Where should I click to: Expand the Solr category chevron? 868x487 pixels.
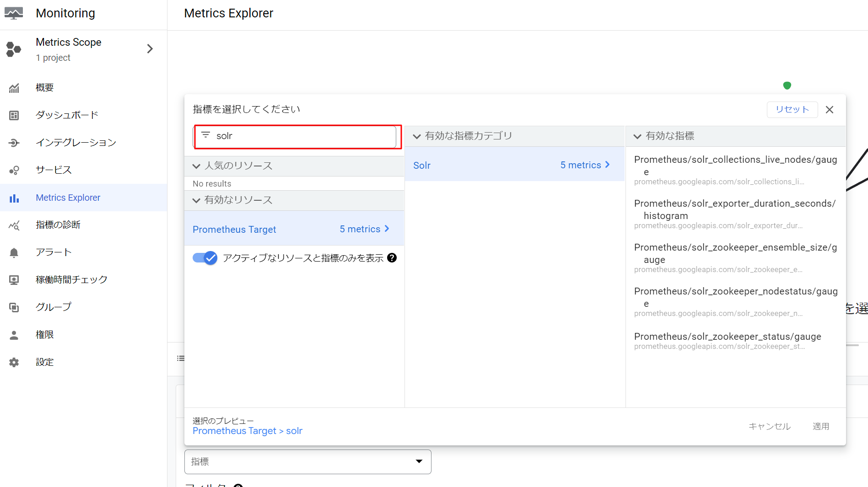(x=608, y=165)
